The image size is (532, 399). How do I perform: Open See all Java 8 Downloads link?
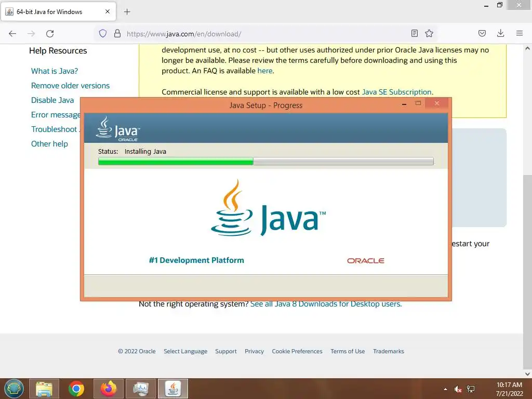point(326,304)
